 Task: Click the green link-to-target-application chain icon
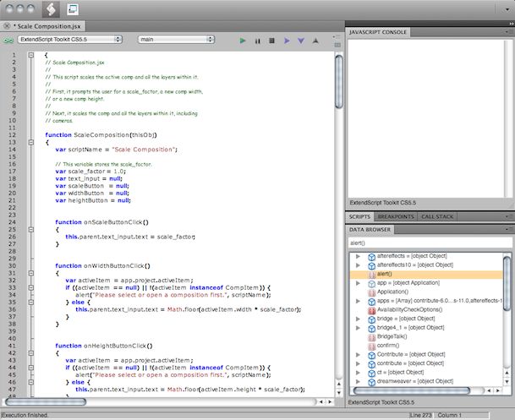coord(8,40)
